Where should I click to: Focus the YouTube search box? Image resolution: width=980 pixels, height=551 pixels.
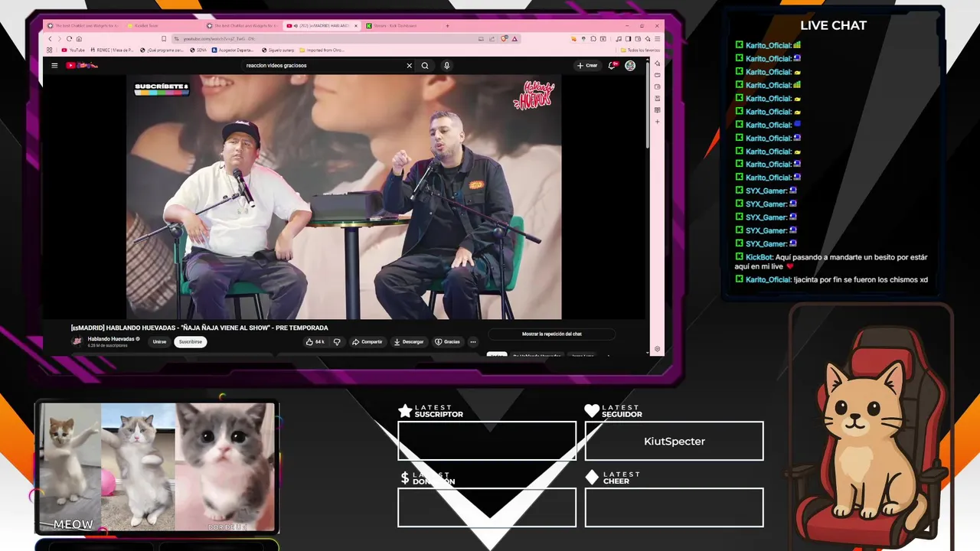tap(325, 66)
